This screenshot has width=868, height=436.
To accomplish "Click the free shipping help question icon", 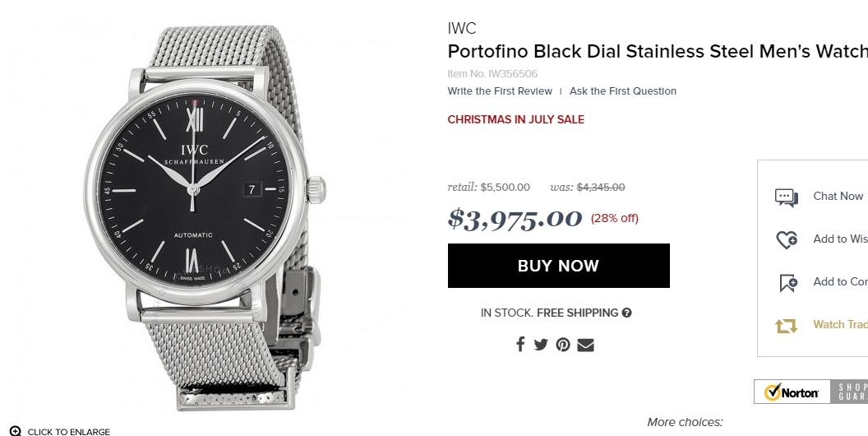I will coord(627,313).
